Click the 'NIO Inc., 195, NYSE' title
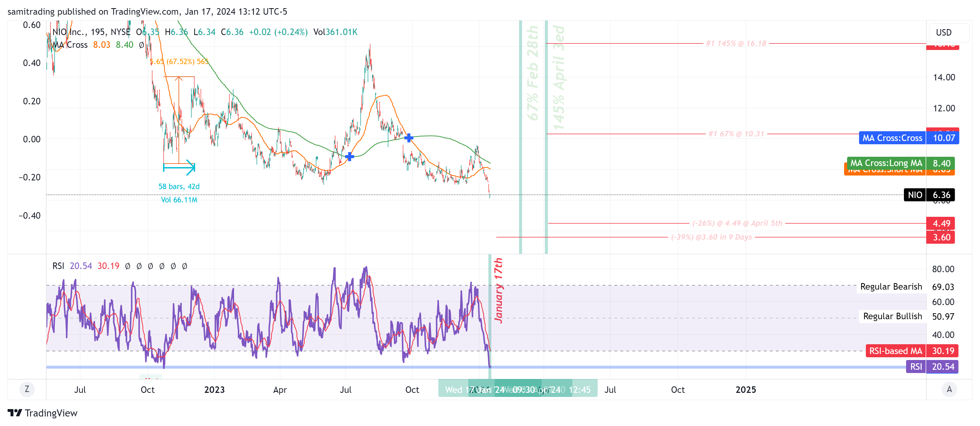Screen dimensions: 980x426 click(91, 32)
